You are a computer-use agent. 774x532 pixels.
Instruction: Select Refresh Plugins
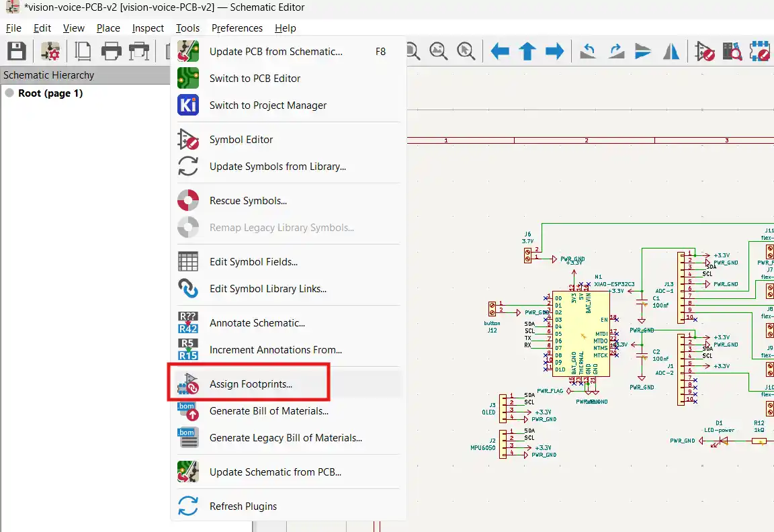click(288, 506)
